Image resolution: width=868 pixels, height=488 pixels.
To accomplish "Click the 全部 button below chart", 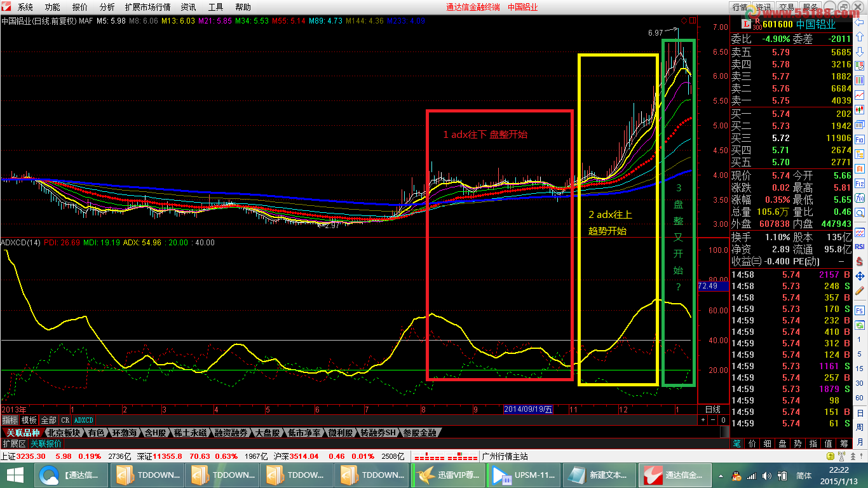I will (x=48, y=420).
